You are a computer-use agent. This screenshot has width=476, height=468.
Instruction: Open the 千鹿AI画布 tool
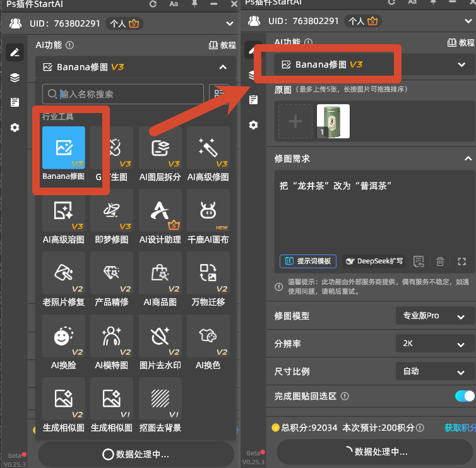(208, 210)
